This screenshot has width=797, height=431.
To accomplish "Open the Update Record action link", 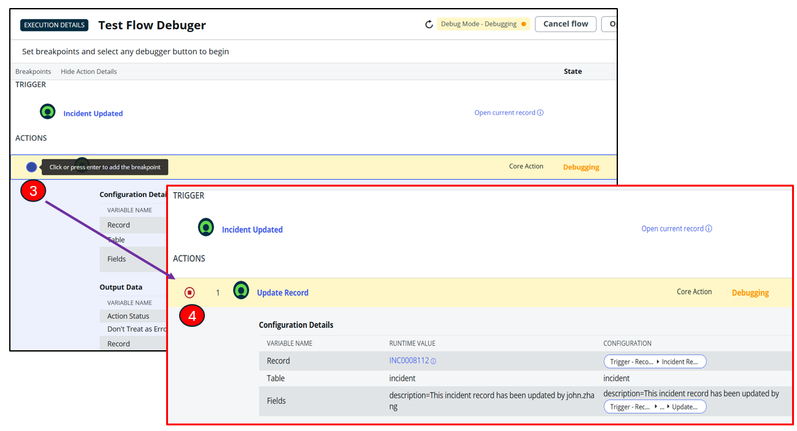I will click(282, 293).
